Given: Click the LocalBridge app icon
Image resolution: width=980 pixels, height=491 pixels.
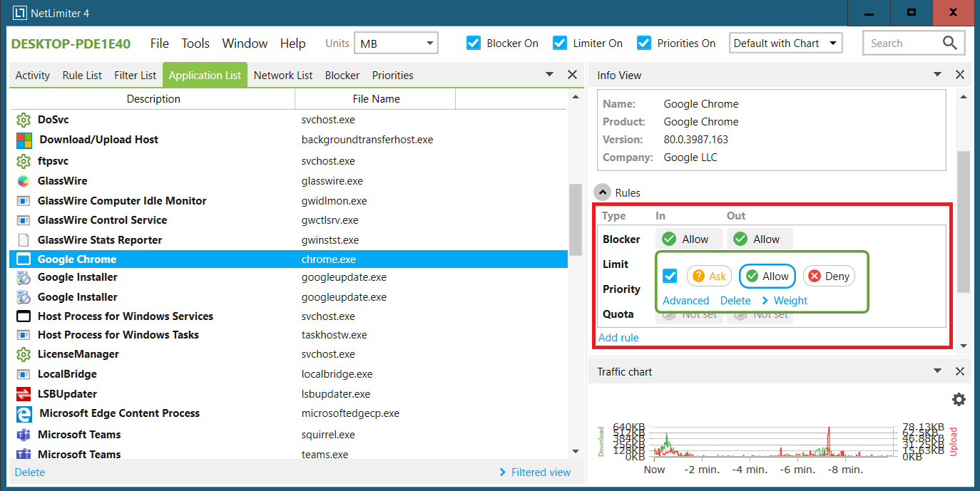Looking at the screenshot, I should [24, 374].
